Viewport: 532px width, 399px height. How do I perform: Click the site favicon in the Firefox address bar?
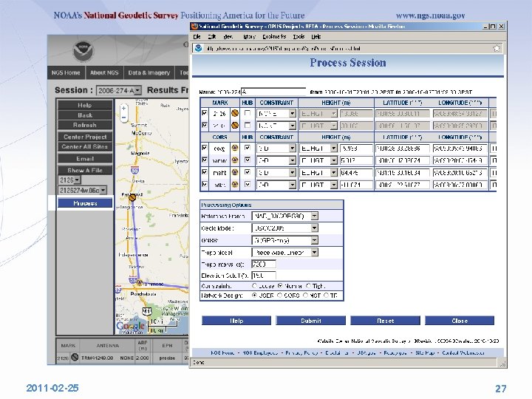click(x=199, y=48)
